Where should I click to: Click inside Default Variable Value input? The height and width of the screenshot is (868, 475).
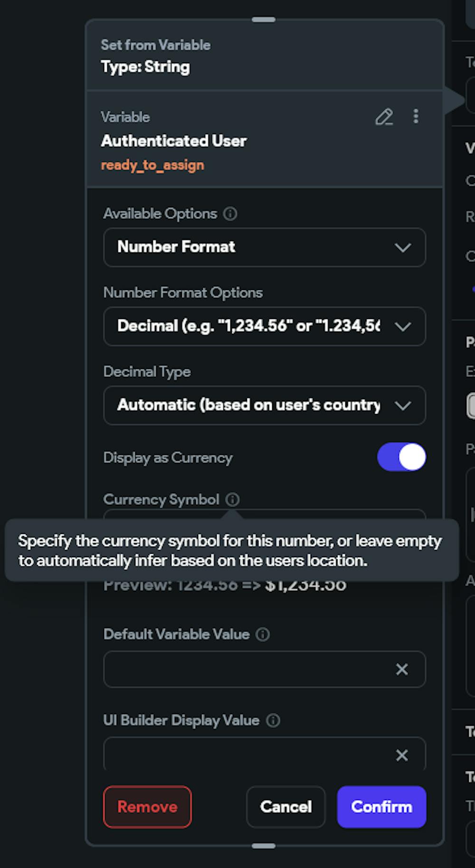click(247, 669)
